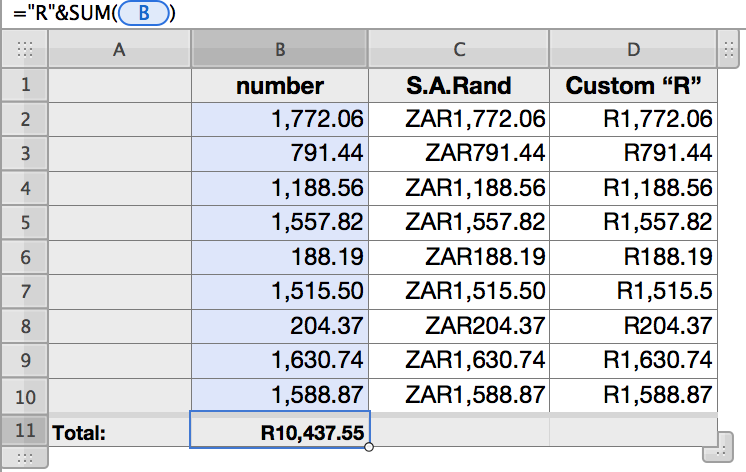The width and height of the screenshot is (746, 472).
Task: Click the table resize handle at bottom-right
Action: pyautogui.click(x=714, y=454)
